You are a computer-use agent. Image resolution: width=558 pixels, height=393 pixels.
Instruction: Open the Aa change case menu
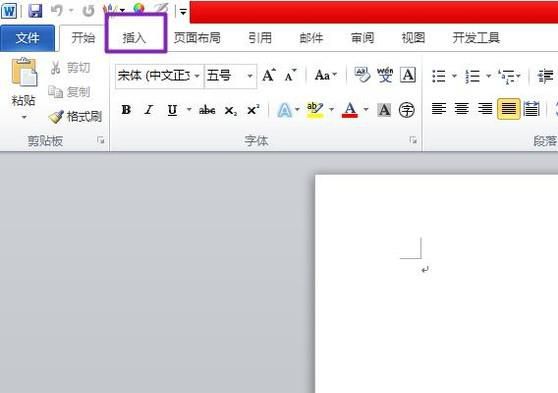326,75
